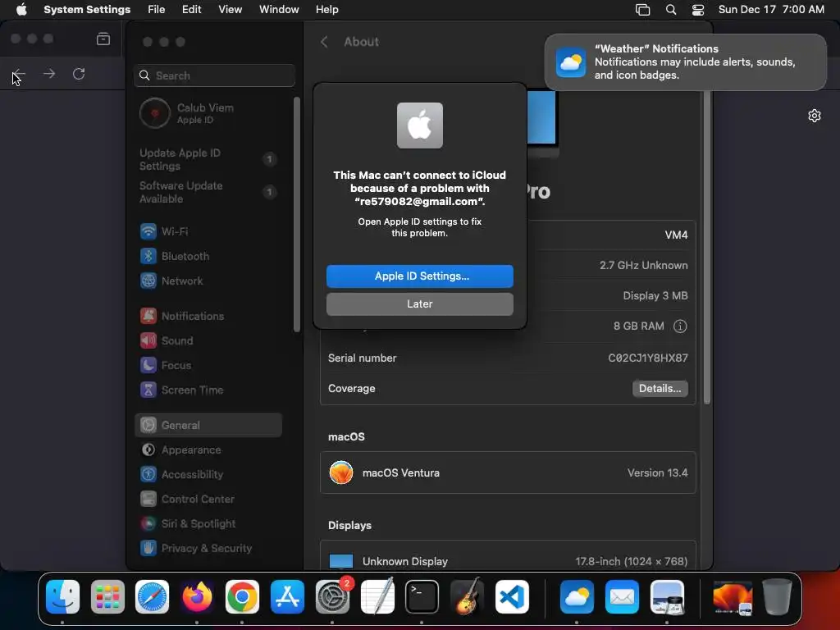
Task: Dismiss iCloud dialog with Later
Action: coord(419,304)
